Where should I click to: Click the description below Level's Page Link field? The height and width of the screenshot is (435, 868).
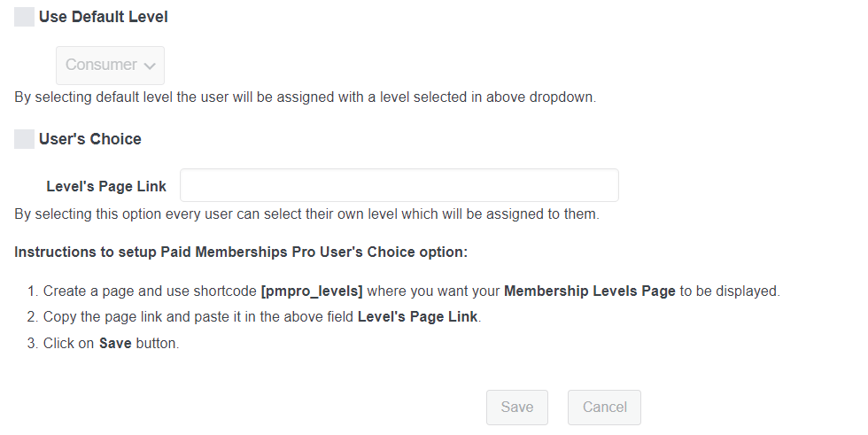tap(306, 214)
